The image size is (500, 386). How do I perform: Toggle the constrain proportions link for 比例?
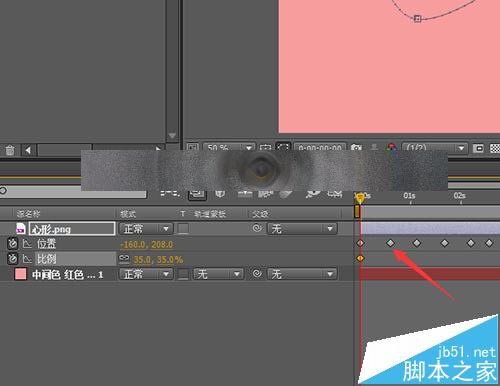pos(124,258)
